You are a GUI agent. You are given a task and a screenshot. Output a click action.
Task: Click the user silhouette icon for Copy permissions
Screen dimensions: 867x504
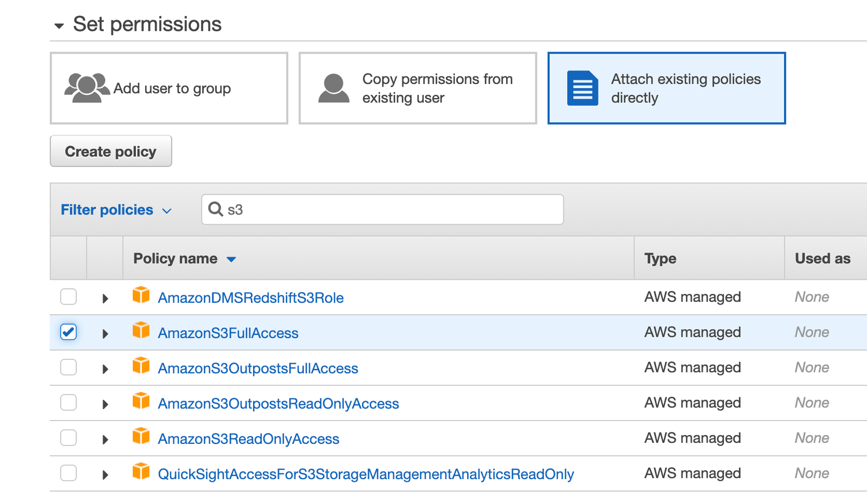[x=334, y=88]
